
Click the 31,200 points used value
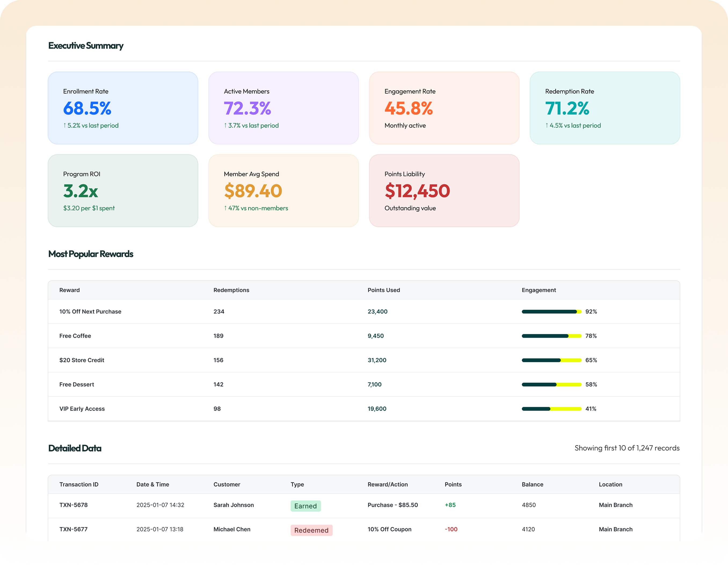(x=377, y=360)
